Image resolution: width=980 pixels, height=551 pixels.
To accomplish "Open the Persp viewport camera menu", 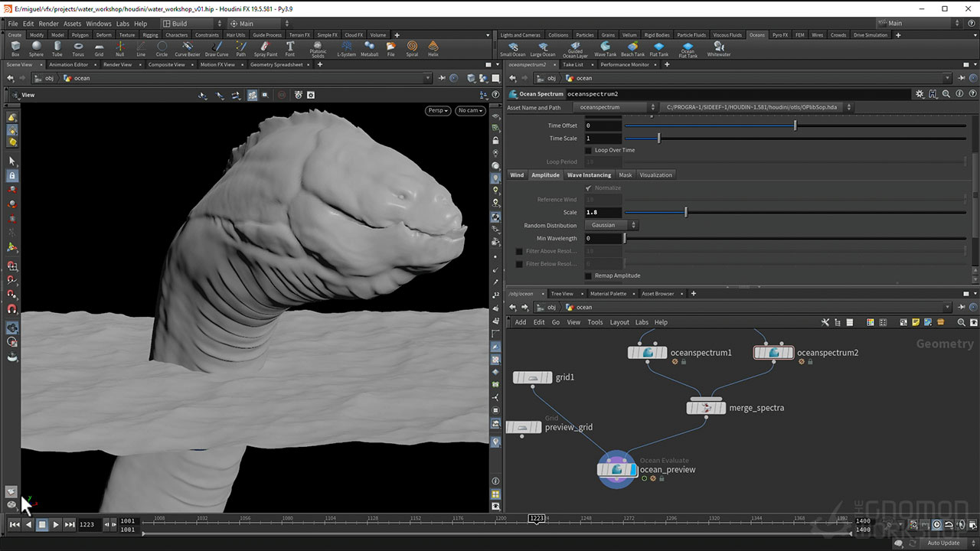I will point(438,110).
